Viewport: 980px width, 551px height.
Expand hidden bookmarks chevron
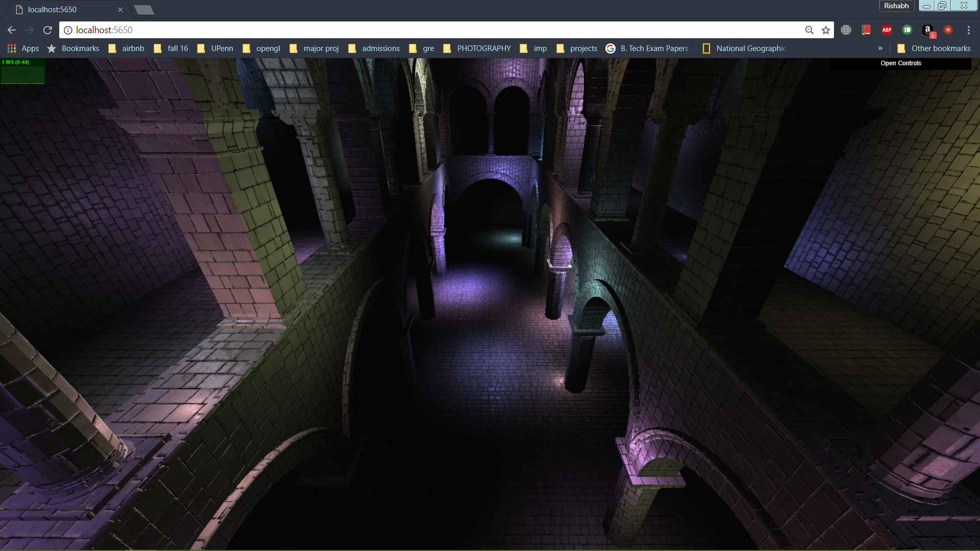click(x=880, y=48)
